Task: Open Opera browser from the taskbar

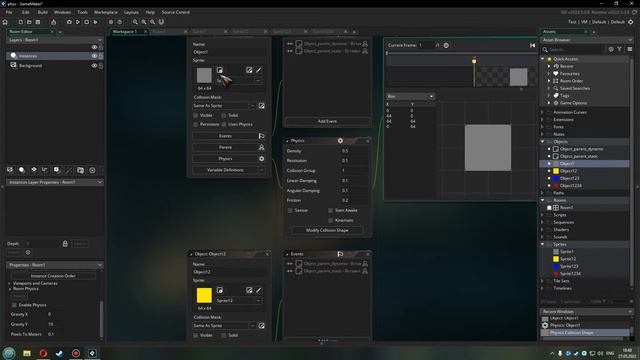Action: pyautogui.click(x=43, y=353)
